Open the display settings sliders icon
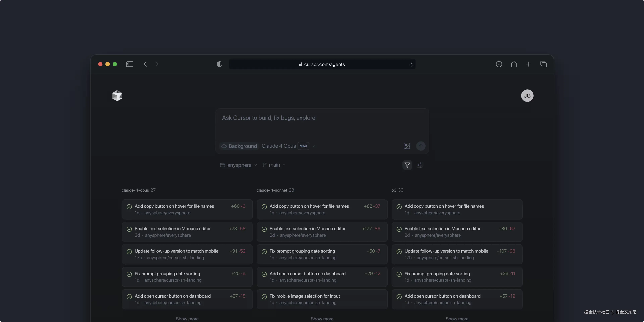 [x=420, y=165]
